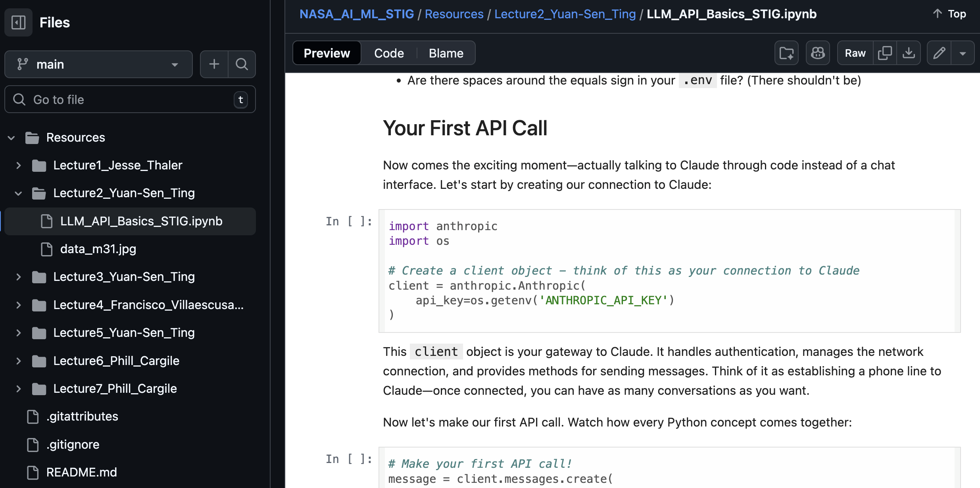Click the search magnifier icon beside plus
The image size is (980, 488).
tap(242, 64)
